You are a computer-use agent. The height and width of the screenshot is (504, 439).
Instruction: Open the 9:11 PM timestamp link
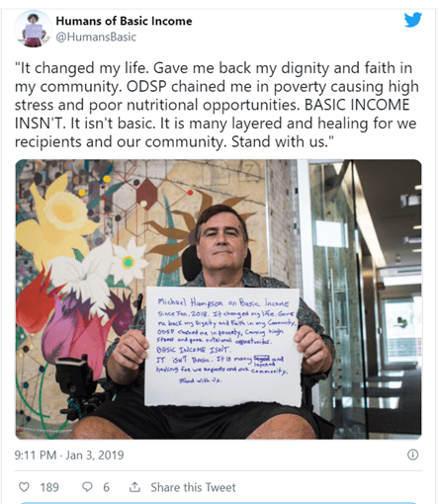36,455
